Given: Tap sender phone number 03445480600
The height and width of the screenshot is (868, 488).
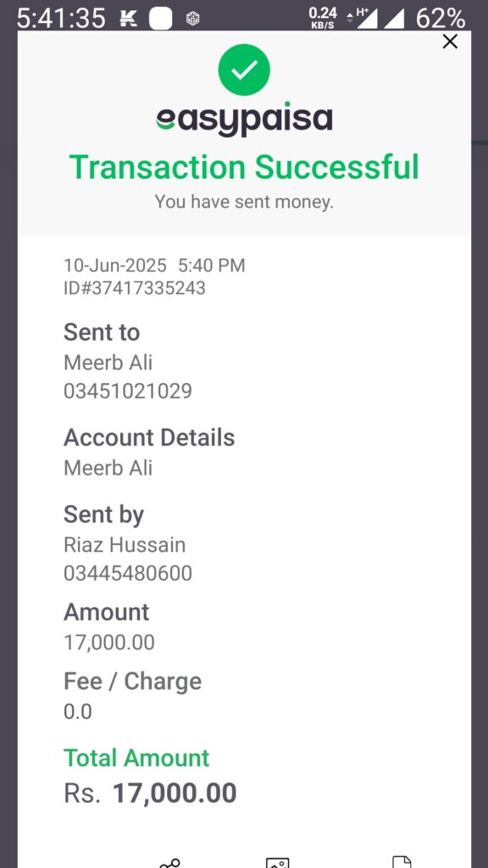Looking at the screenshot, I should point(128,573).
